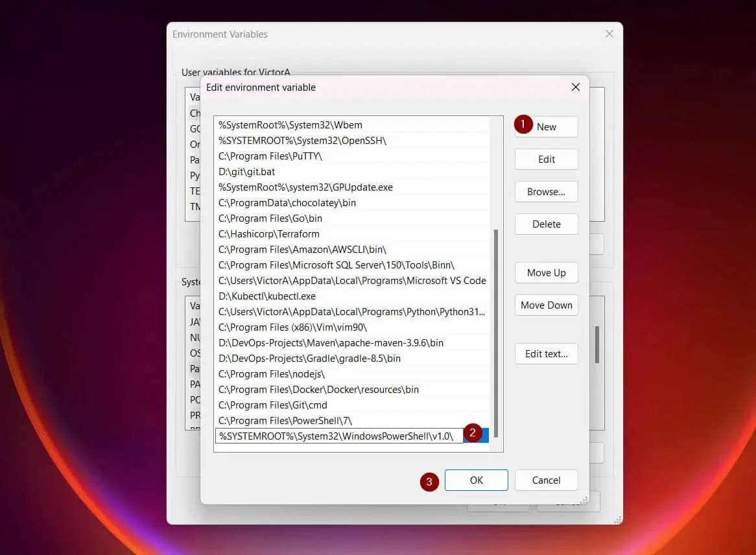
Task: Select C:\Program Files\PuTTY\ entry
Action: click(352, 156)
